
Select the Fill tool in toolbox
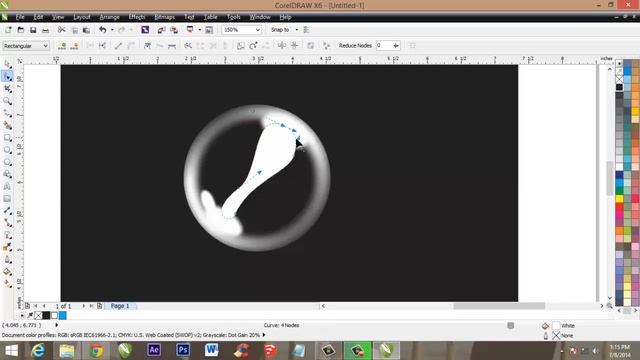(x=7, y=272)
